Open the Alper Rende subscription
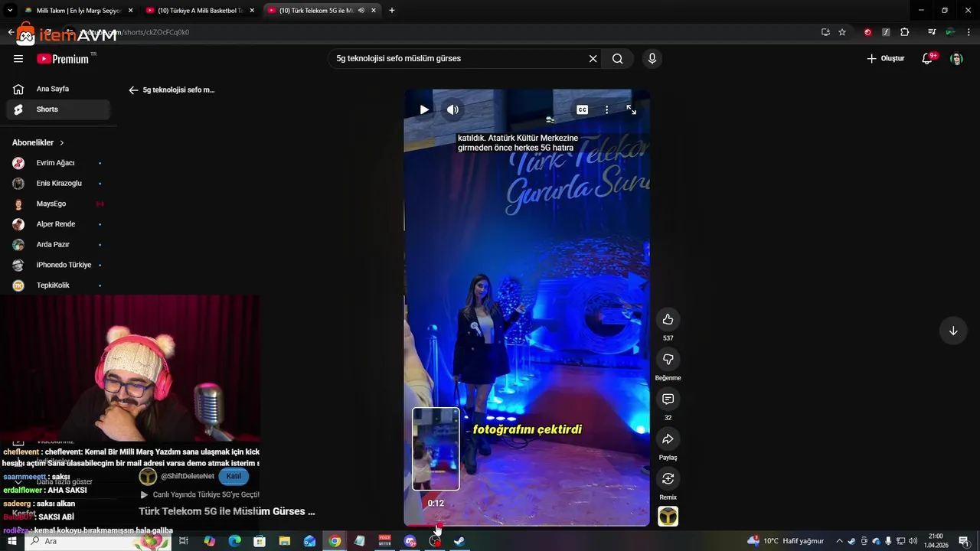Screen dimensions: 980x551 coord(58,224)
